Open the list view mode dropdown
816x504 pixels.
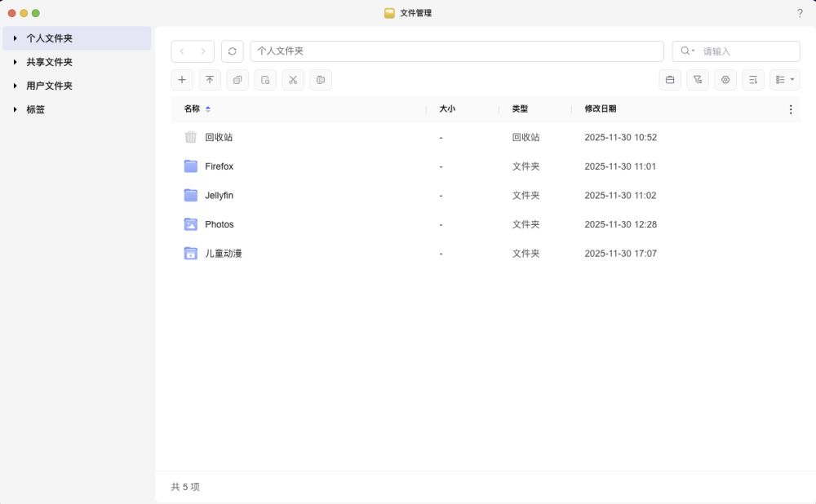tap(785, 80)
